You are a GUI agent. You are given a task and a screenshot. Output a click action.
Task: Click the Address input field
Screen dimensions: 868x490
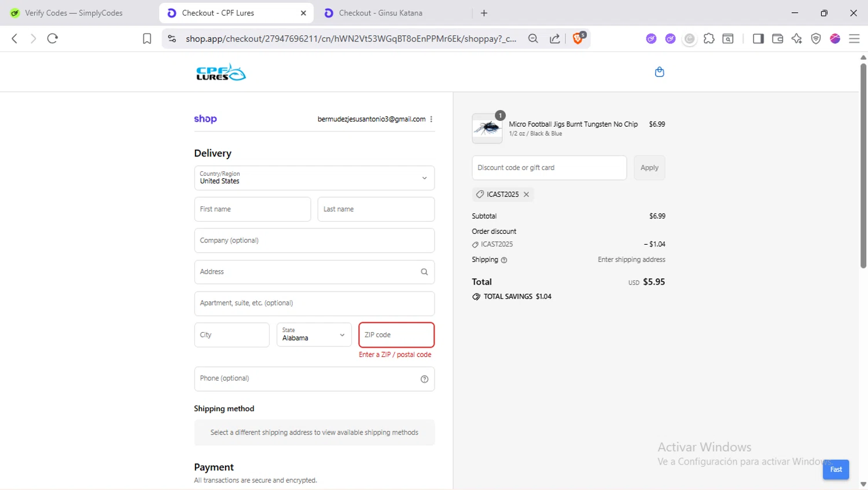click(314, 272)
